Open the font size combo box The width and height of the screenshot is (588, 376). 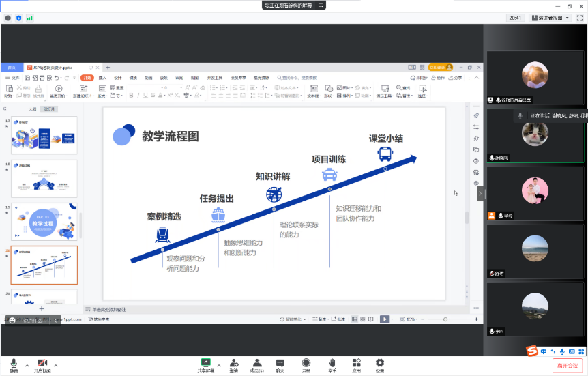tap(173, 87)
